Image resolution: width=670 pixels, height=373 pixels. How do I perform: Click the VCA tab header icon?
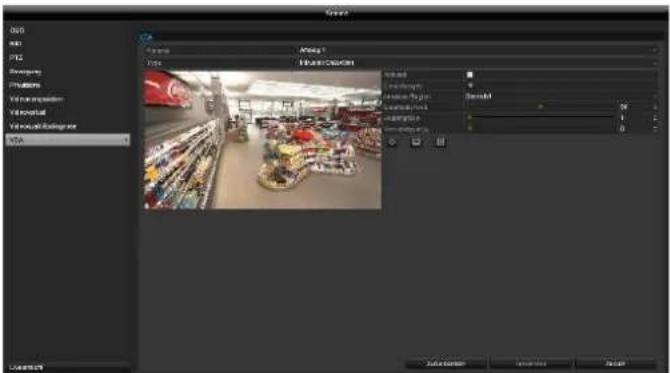click(146, 37)
